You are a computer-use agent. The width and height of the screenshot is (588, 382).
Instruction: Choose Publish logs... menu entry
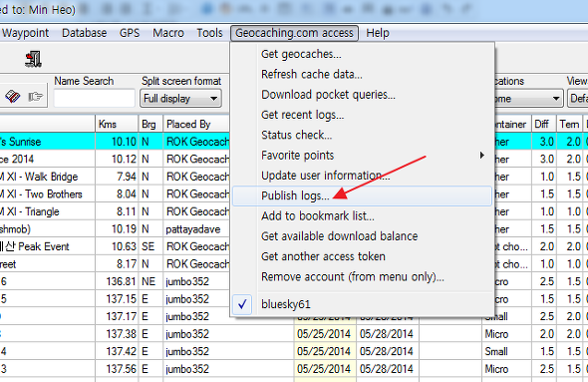(x=362, y=195)
